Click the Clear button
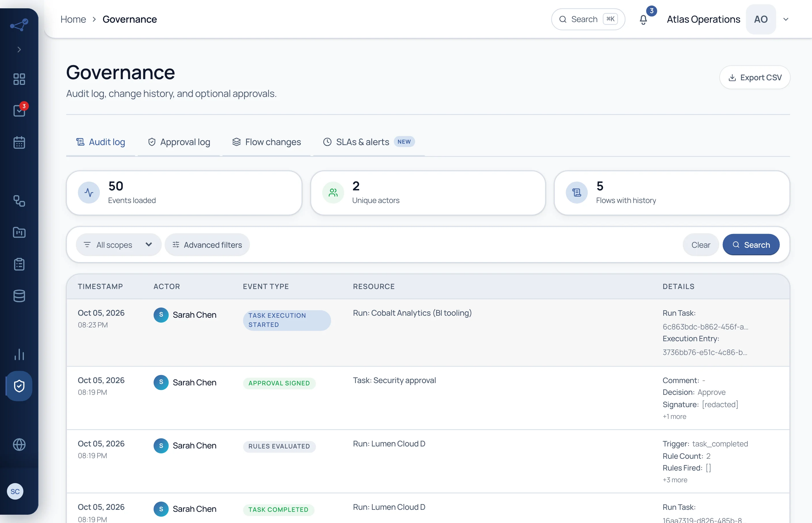 click(701, 245)
